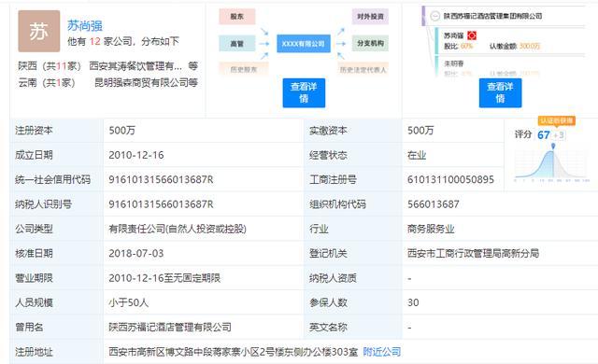Select taxpayer ID 91610131566013687R in 纳税人识别号 row
Viewport: 598px width, 364px height.
click(x=161, y=204)
